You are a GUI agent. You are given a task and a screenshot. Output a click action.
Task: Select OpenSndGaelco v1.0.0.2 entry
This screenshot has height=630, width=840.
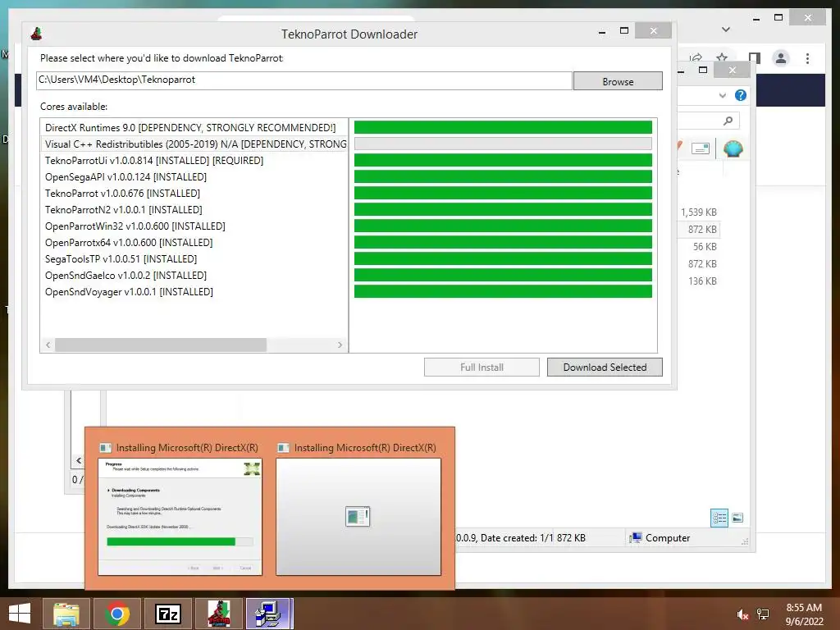click(x=194, y=276)
